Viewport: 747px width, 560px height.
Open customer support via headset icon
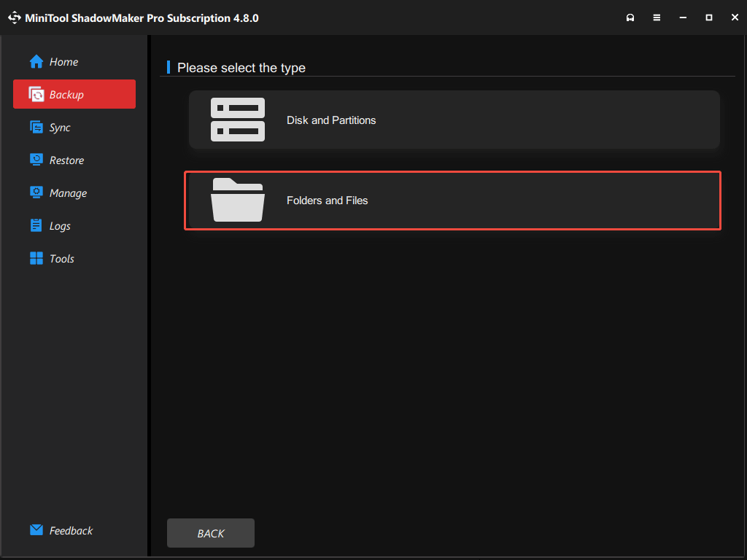click(630, 17)
